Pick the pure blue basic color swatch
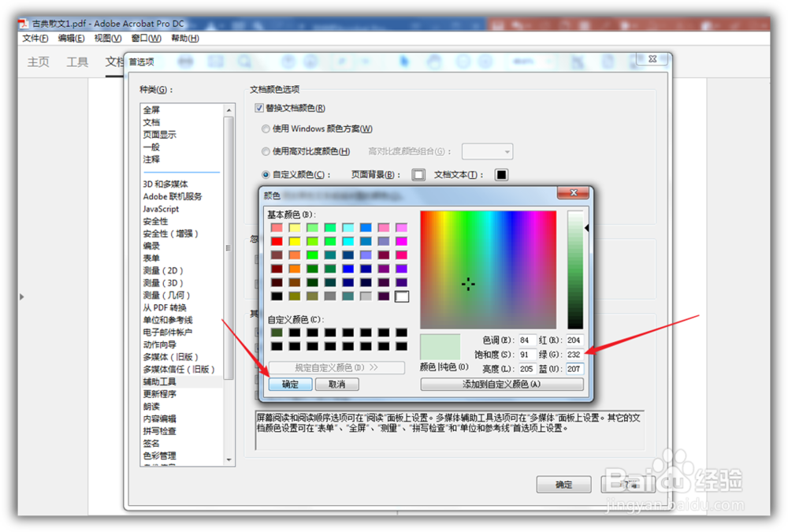Screen dimensions: 788x532 click(x=348, y=269)
